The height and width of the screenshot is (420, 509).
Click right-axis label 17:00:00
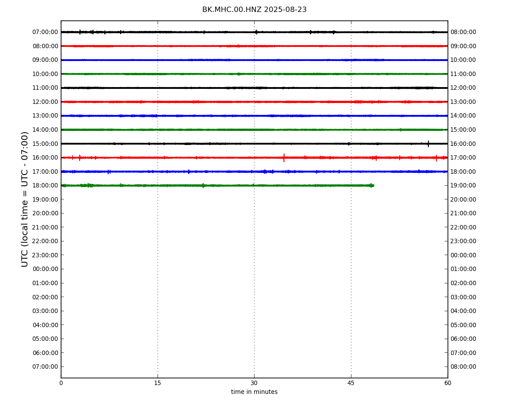[463, 158]
